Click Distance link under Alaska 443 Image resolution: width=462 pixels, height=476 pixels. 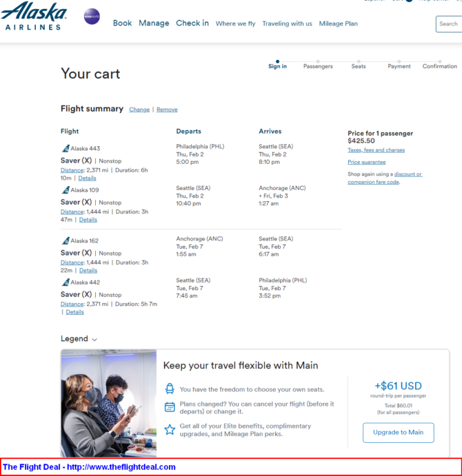[x=72, y=170]
